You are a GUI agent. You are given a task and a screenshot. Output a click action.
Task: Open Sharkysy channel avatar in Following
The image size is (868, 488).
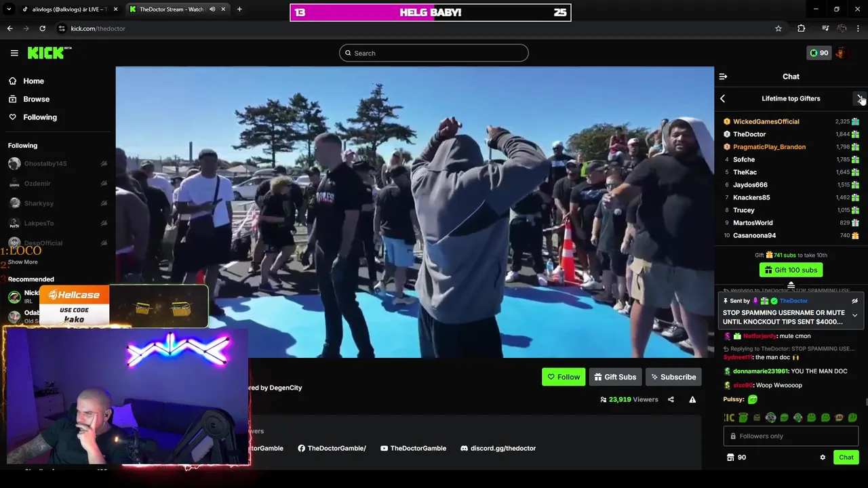coord(14,203)
